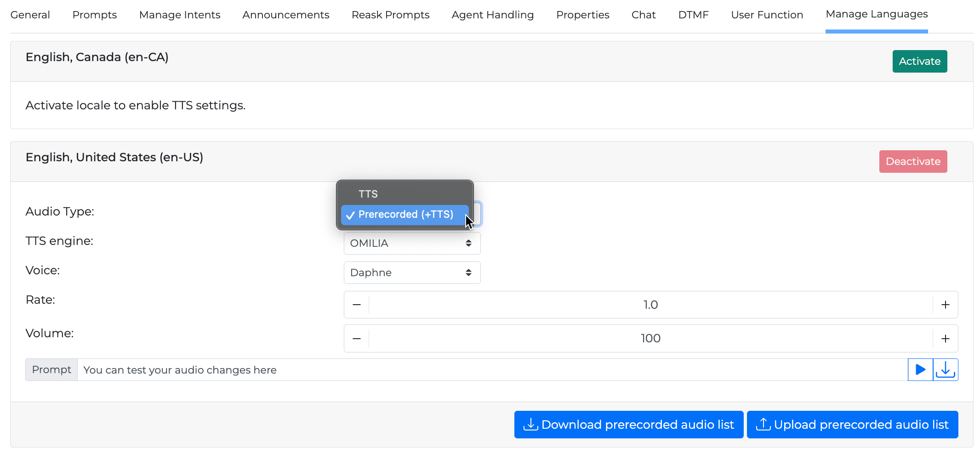Decrease the Volume with minus button
This screenshot has width=980, height=454.
(357, 339)
